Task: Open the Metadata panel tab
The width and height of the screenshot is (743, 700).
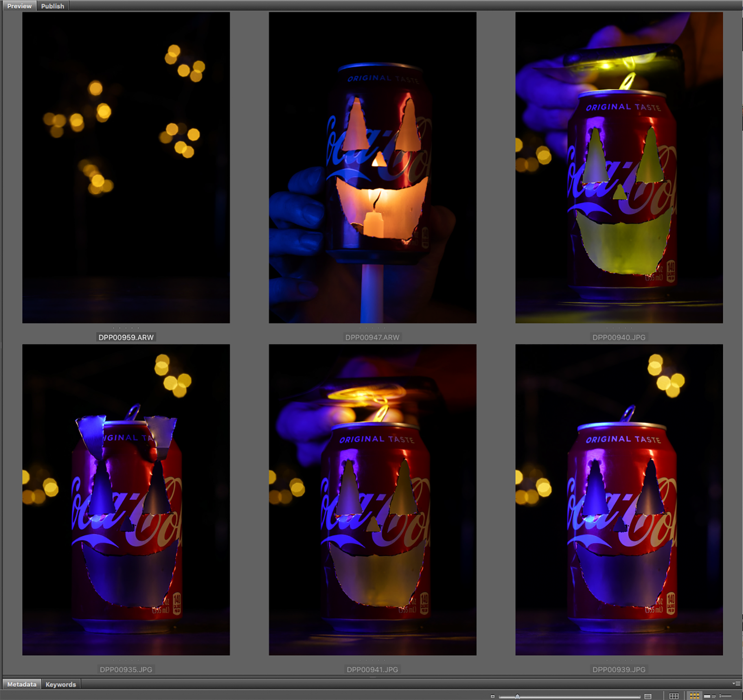Action: [22, 684]
